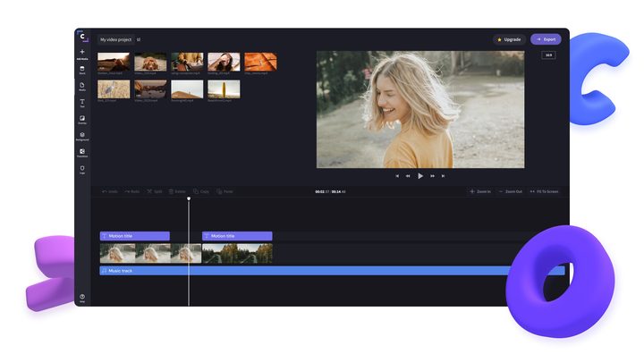The width and height of the screenshot is (644, 354).
Task: Fast forward the video preview
Action: (x=433, y=176)
